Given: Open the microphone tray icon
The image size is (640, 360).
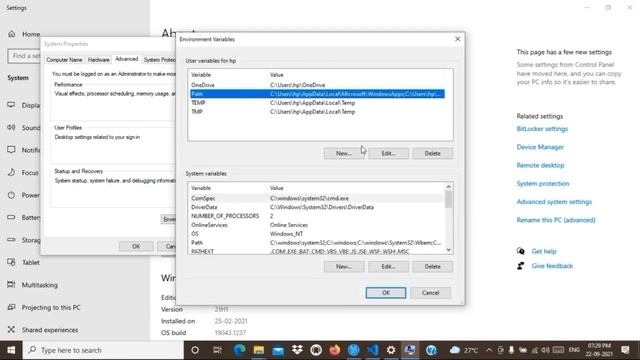Looking at the screenshot, I should (511, 350).
